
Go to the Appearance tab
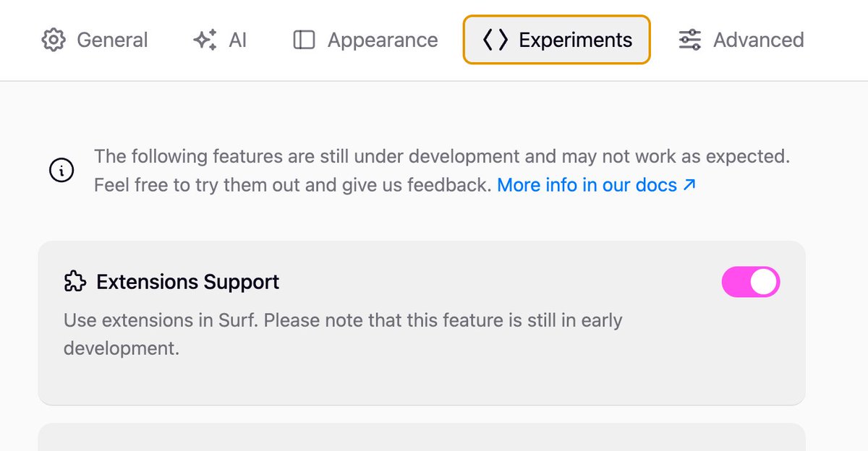(x=365, y=40)
